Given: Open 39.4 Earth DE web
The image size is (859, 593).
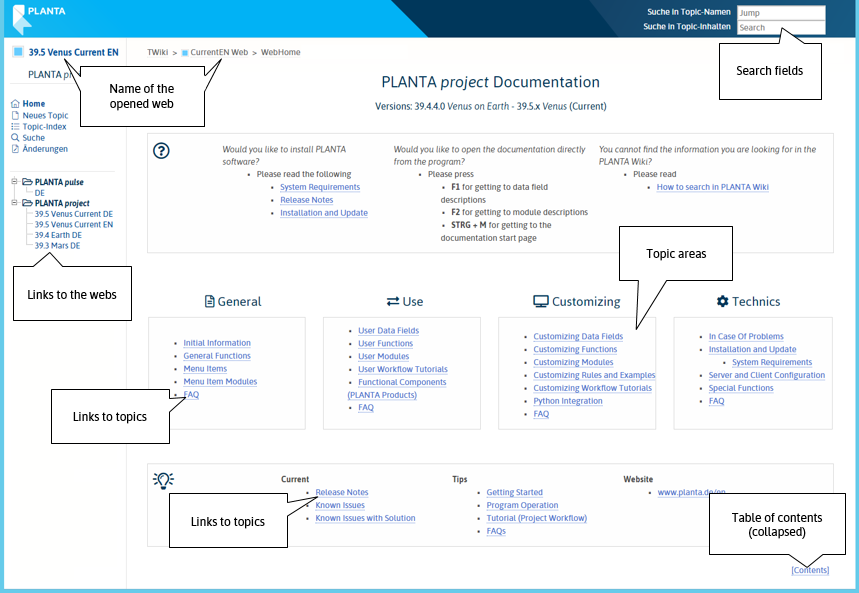Looking at the screenshot, I should pos(58,235).
